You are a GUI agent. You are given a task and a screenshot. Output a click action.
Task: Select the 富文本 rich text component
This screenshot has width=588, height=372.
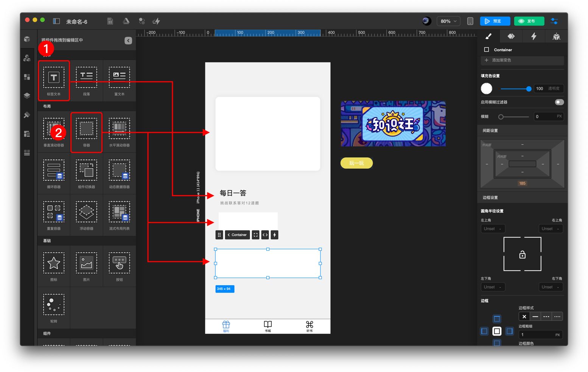click(x=119, y=81)
